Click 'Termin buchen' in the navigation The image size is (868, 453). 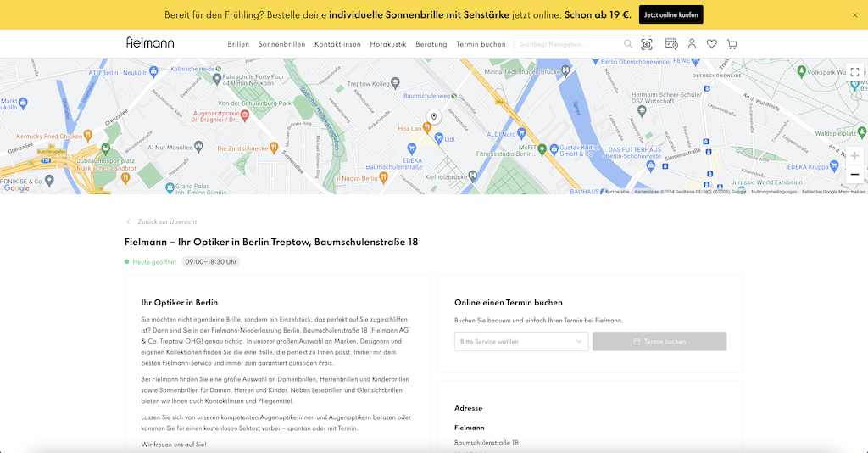(481, 44)
